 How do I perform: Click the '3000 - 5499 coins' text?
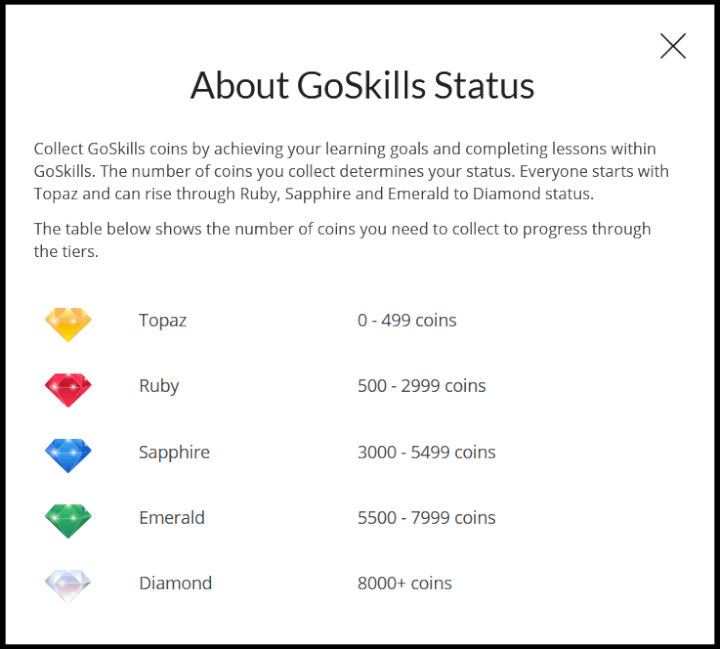click(x=427, y=452)
